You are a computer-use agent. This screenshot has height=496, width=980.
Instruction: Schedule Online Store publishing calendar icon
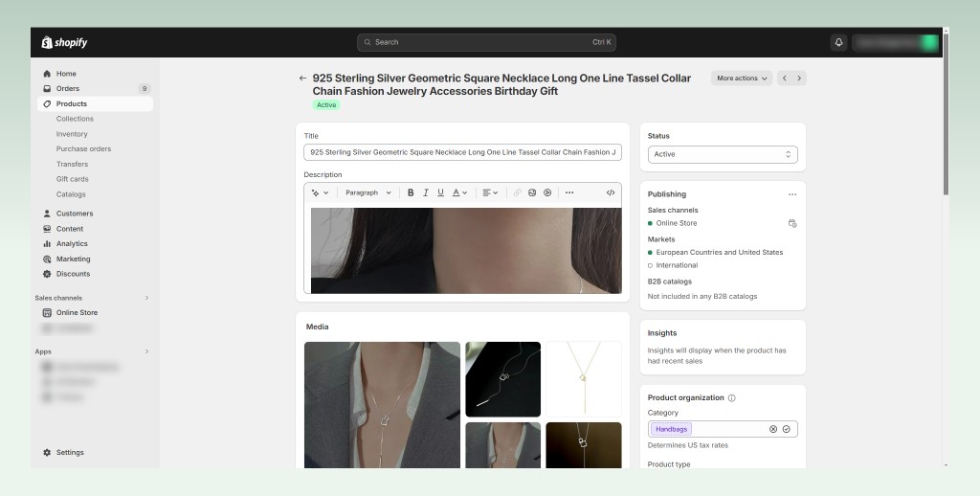point(792,223)
